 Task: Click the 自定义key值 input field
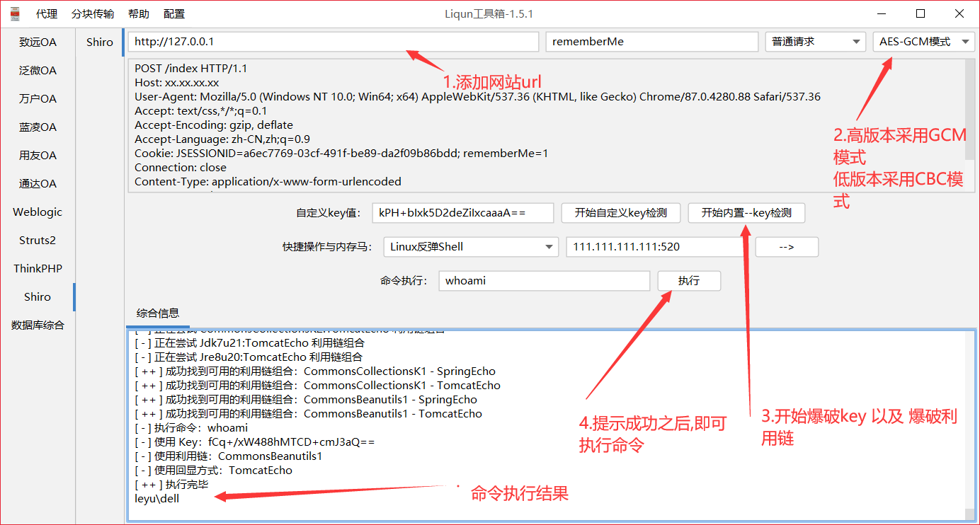pos(462,212)
